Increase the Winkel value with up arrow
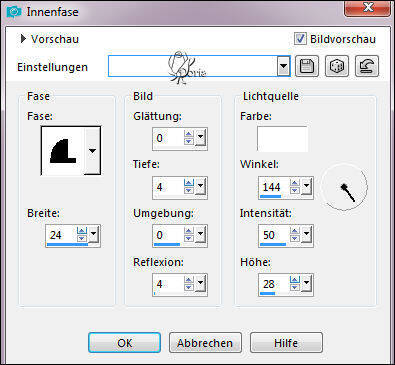Image resolution: width=395 pixels, height=365 pixels. click(x=295, y=183)
